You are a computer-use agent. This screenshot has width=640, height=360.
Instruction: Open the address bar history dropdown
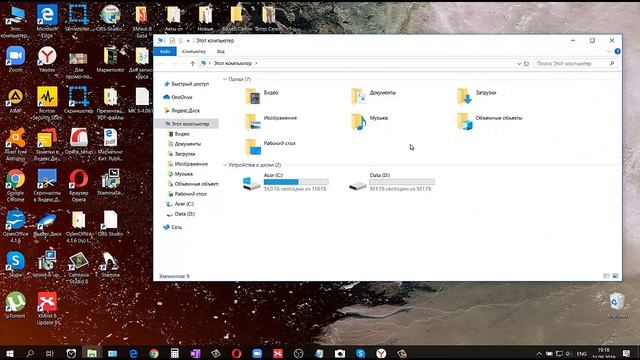[519, 64]
